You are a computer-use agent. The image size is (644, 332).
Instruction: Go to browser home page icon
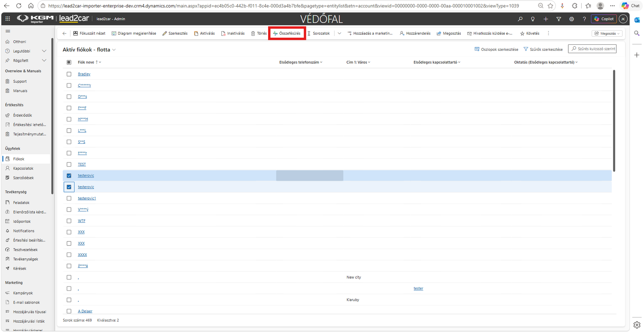31,6
